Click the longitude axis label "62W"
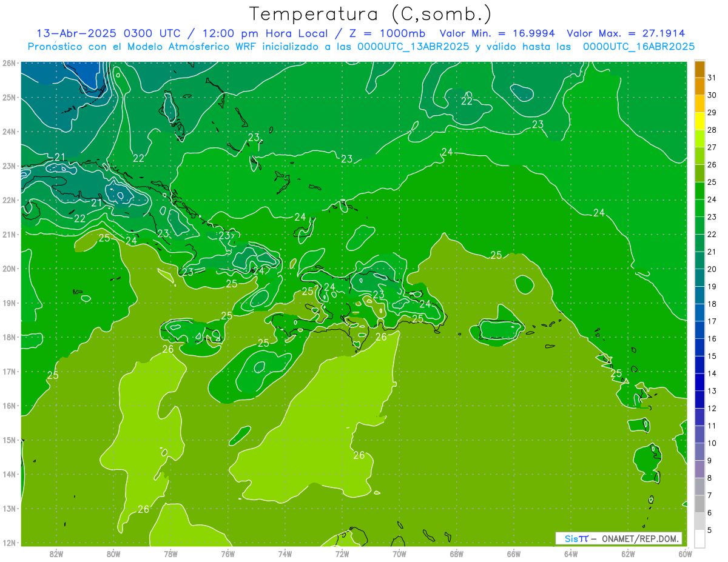The width and height of the screenshot is (728, 562). pos(628,553)
